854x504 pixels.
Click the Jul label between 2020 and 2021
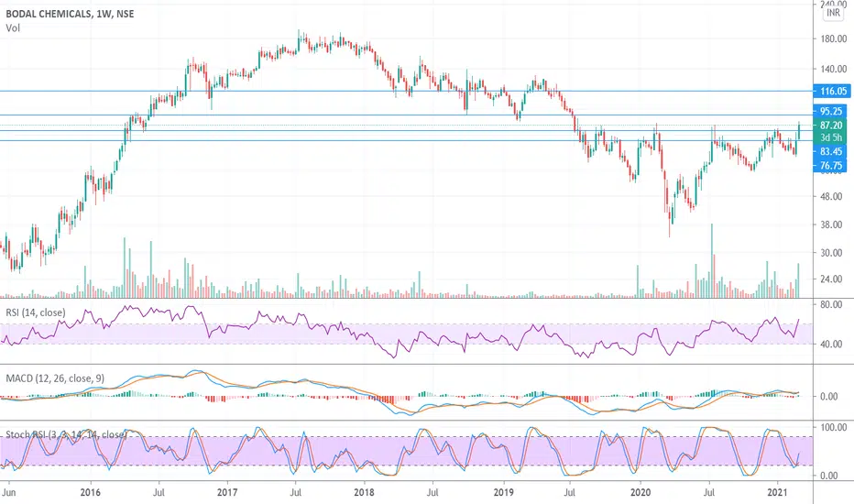click(708, 493)
